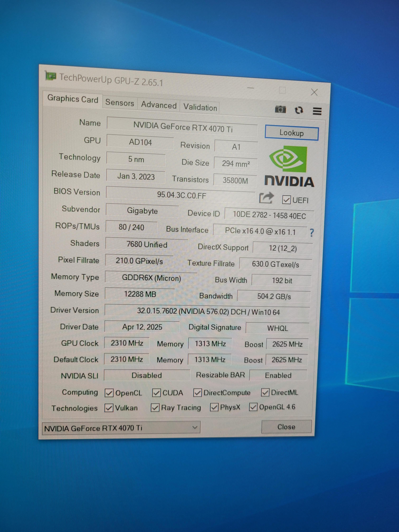Click the Close button
The width and height of the screenshot is (399, 532).
tap(286, 427)
